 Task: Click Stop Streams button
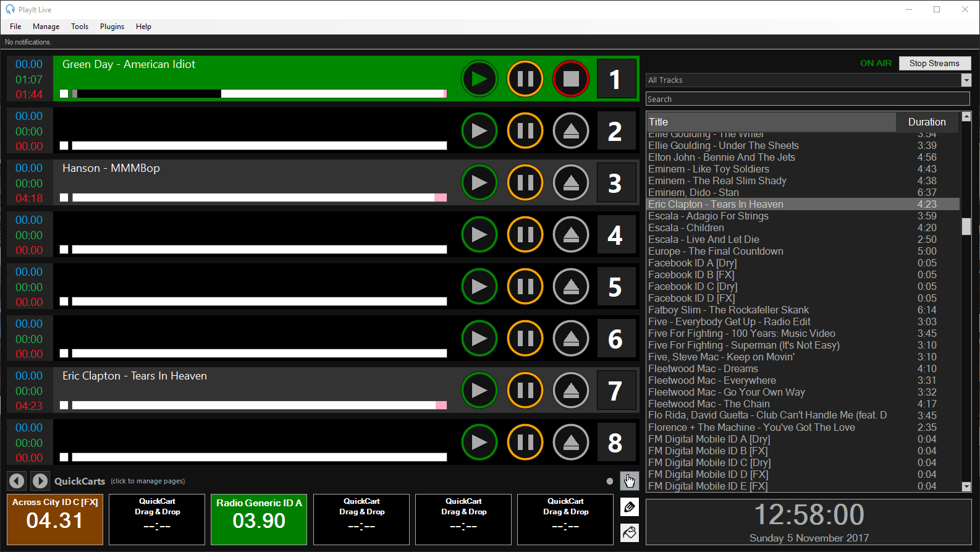934,63
